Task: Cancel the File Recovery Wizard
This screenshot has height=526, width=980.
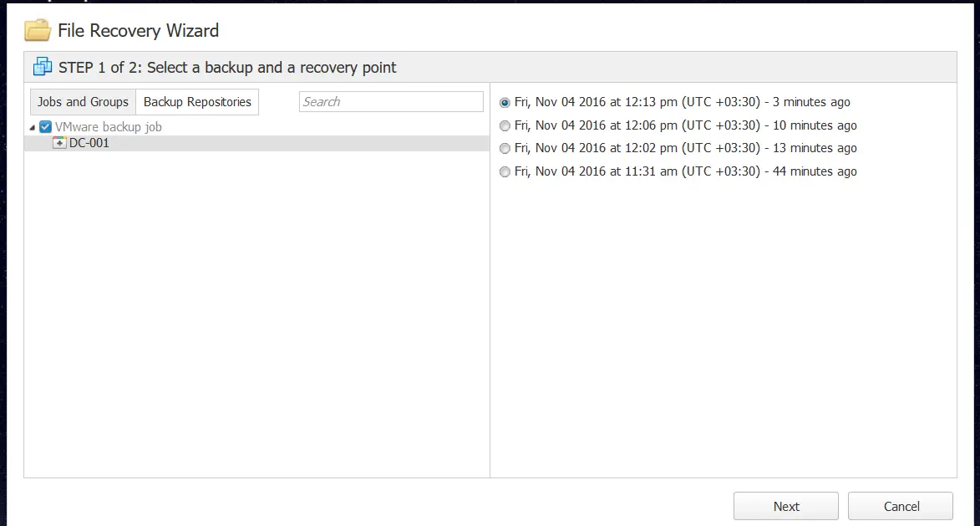Action: click(x=901, y=506)
